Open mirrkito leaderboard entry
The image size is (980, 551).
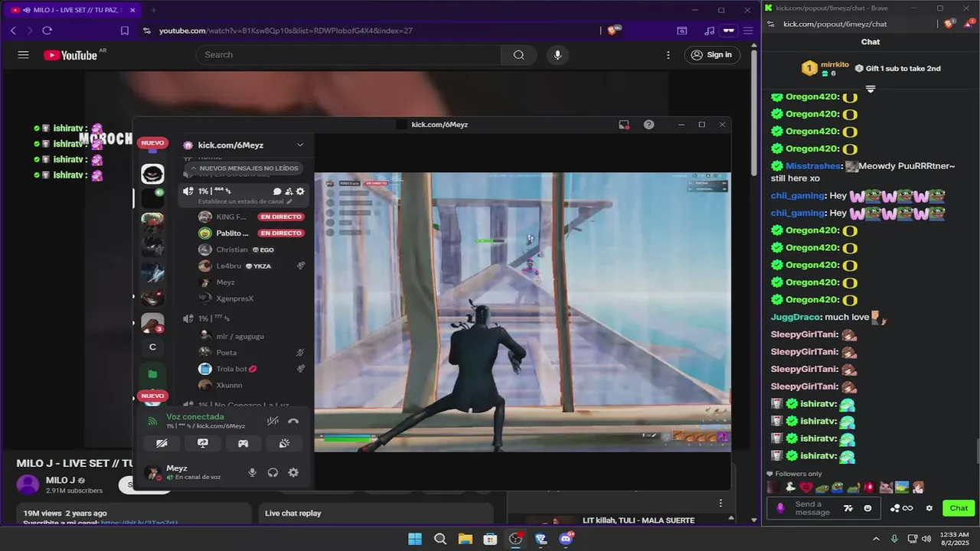point(825,69)
